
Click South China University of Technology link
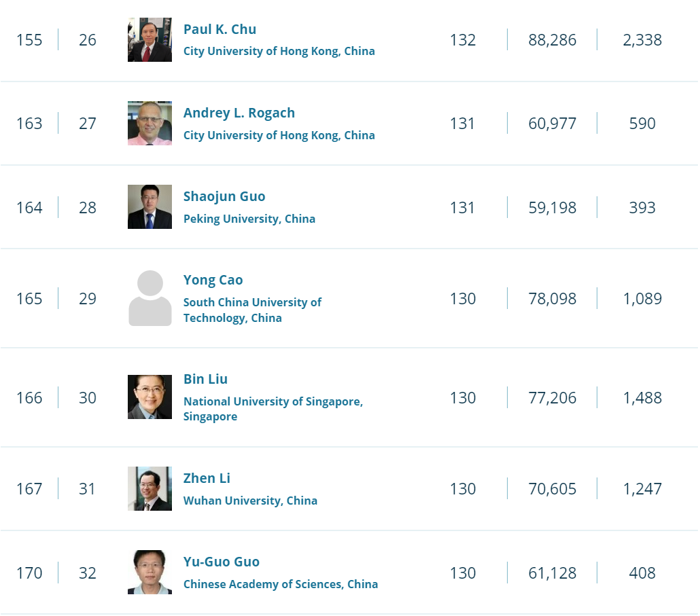click(x=252, y=310)
